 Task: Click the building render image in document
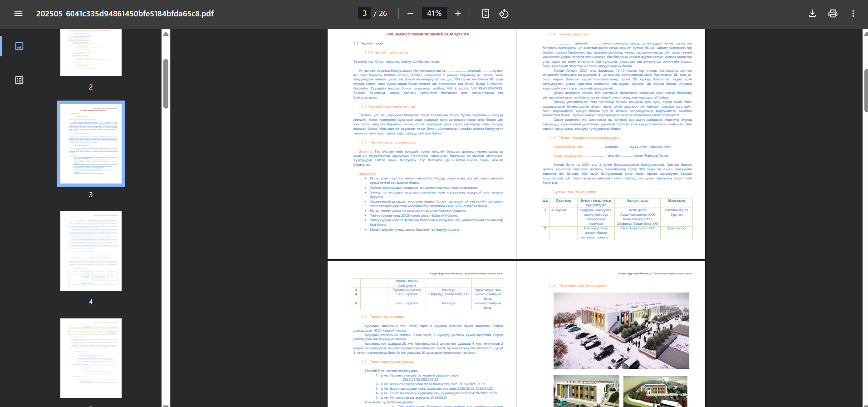click(621, 331)
